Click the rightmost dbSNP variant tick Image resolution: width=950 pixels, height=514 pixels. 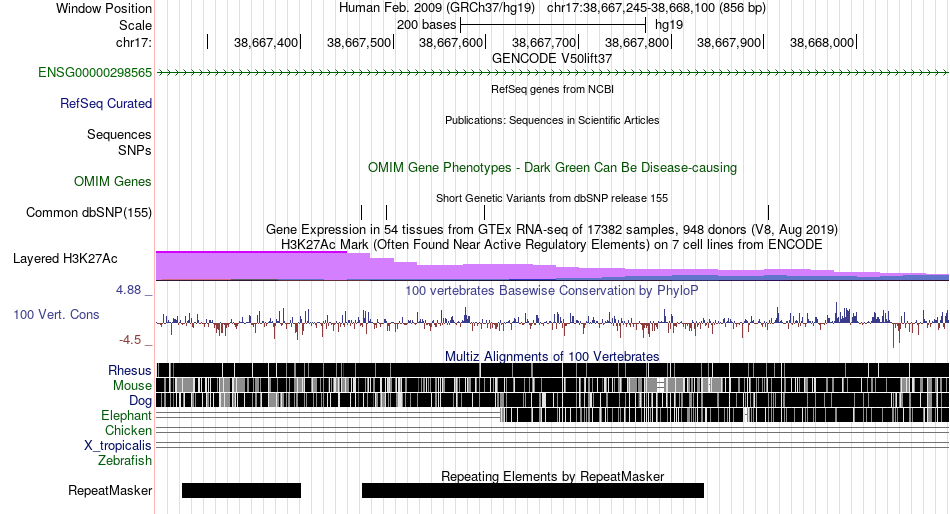[768, 212]
